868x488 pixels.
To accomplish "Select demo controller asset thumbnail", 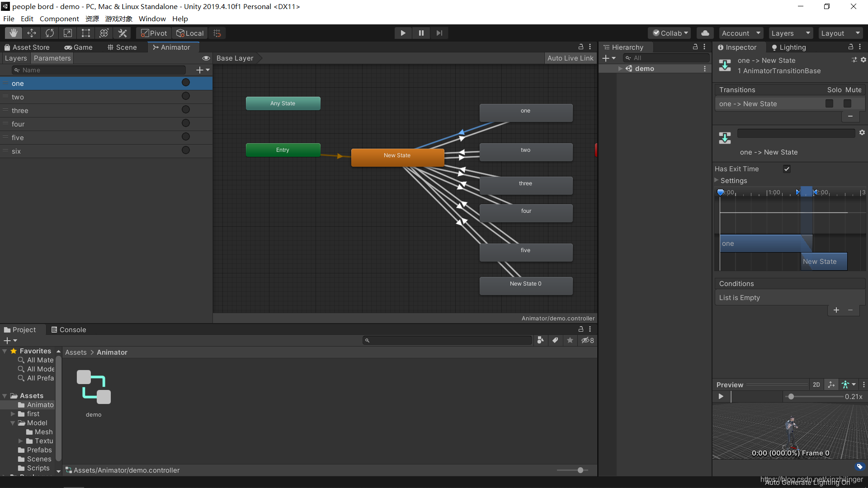I will [x=94, y=387].
